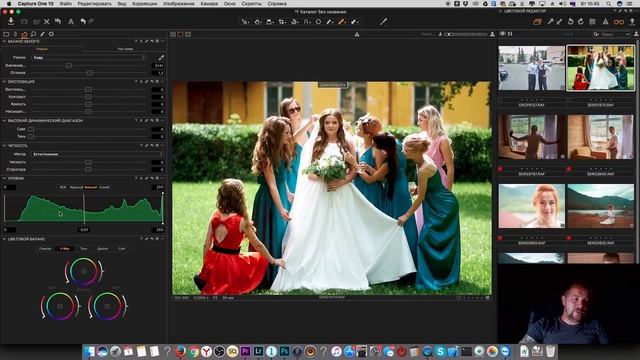Click the Saturation slider handle
Screen dimensions: 640x360
click(x=88, y=111)
